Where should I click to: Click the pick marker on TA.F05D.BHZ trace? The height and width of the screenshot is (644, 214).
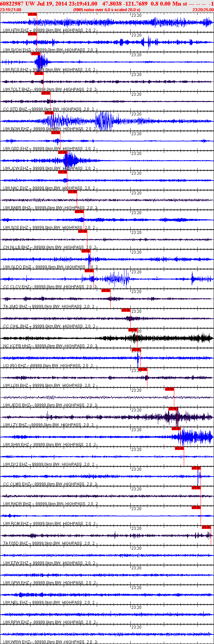pyautogui.click(x=206, y=527)
